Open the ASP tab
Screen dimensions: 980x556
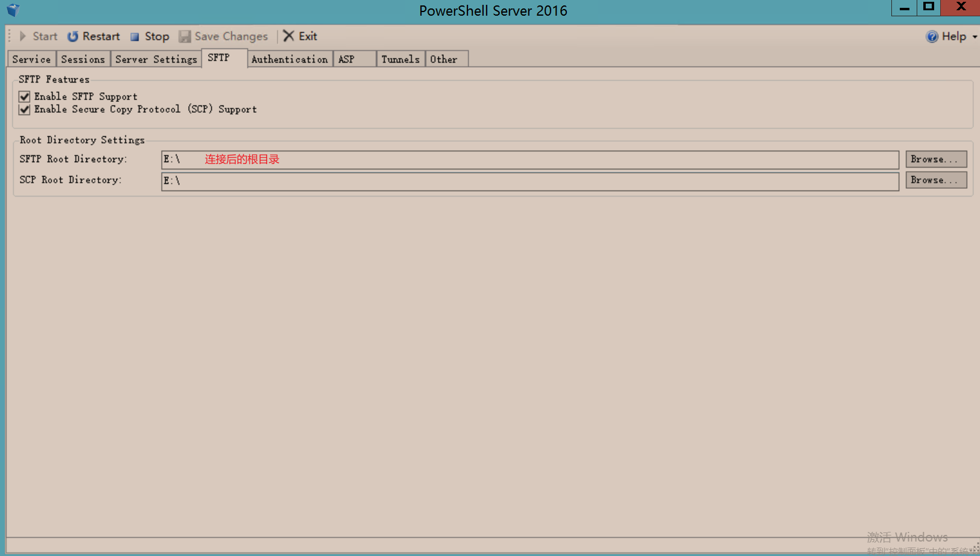click(355, 59)
